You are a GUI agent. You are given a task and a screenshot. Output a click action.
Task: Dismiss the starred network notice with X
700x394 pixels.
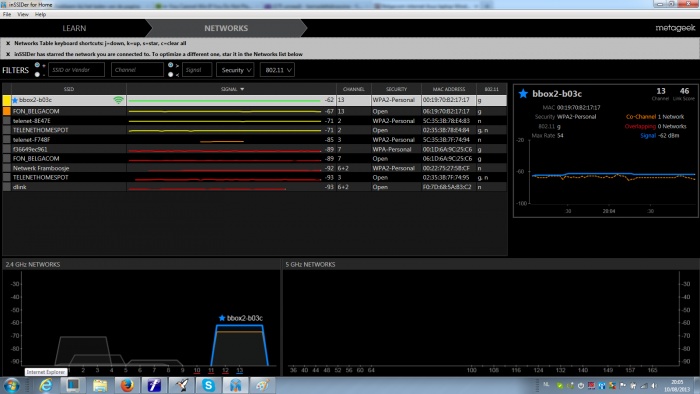point(8,54)
